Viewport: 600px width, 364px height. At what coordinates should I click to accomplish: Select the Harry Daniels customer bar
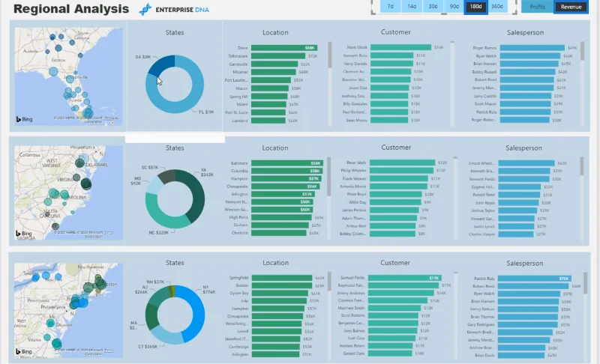point(391,64)
